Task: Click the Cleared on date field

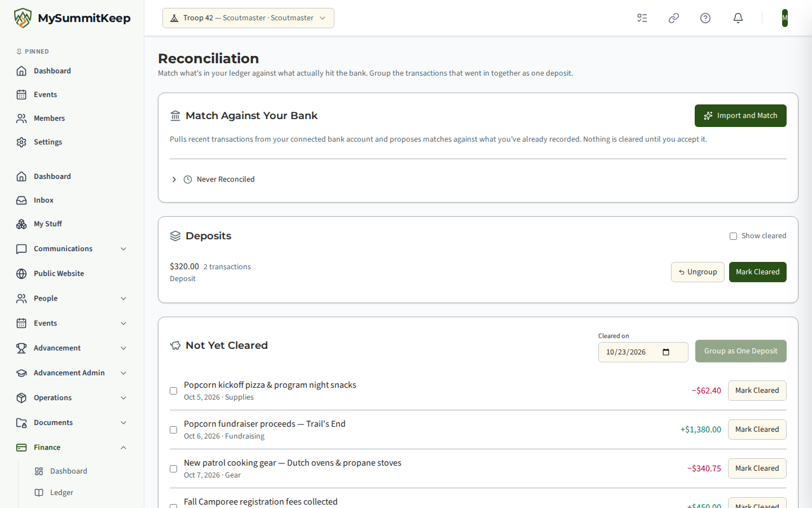Action: (x=643, y=352)
